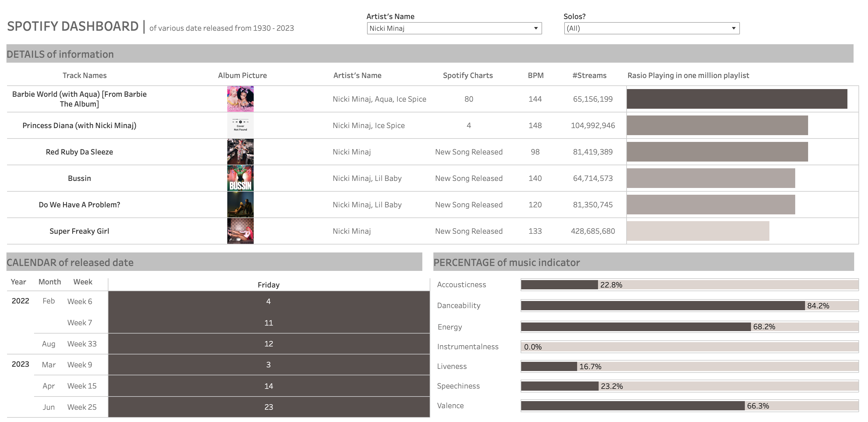Click the Album Picture column header
Screen dimensions: 868x422
click(x=242, y=76)
